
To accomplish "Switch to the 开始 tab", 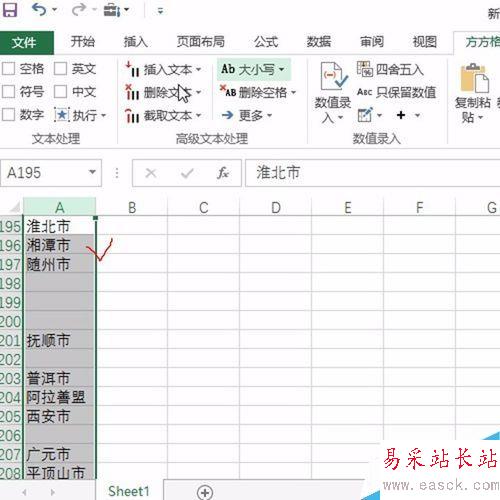I will pyautogui.click(x=83, y=42).
